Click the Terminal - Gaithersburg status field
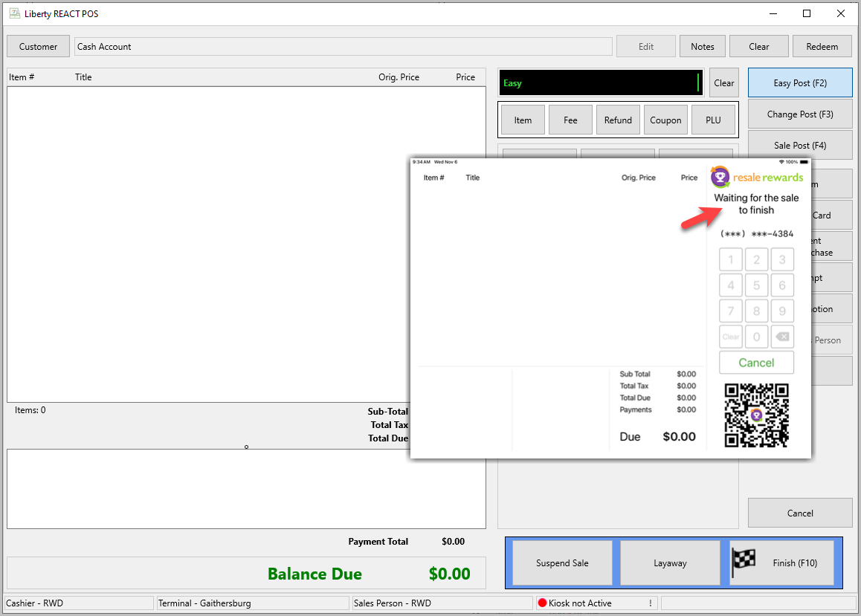This screenshot has height=616, width=861. tap(253, 603)
